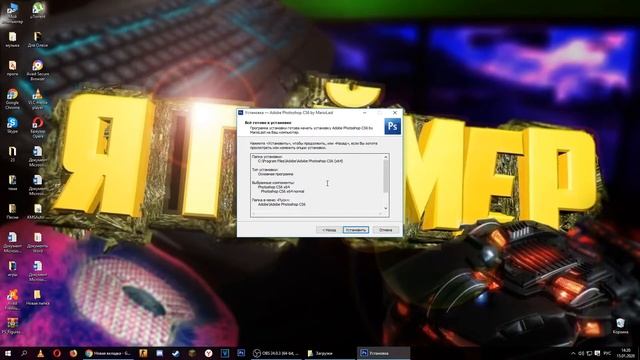
Task: Open VLC from the taskbar
Action: 40,353
